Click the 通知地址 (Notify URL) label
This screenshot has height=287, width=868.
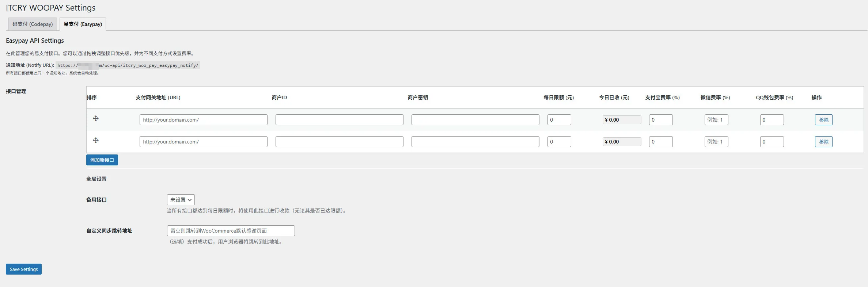pos(30,65)
